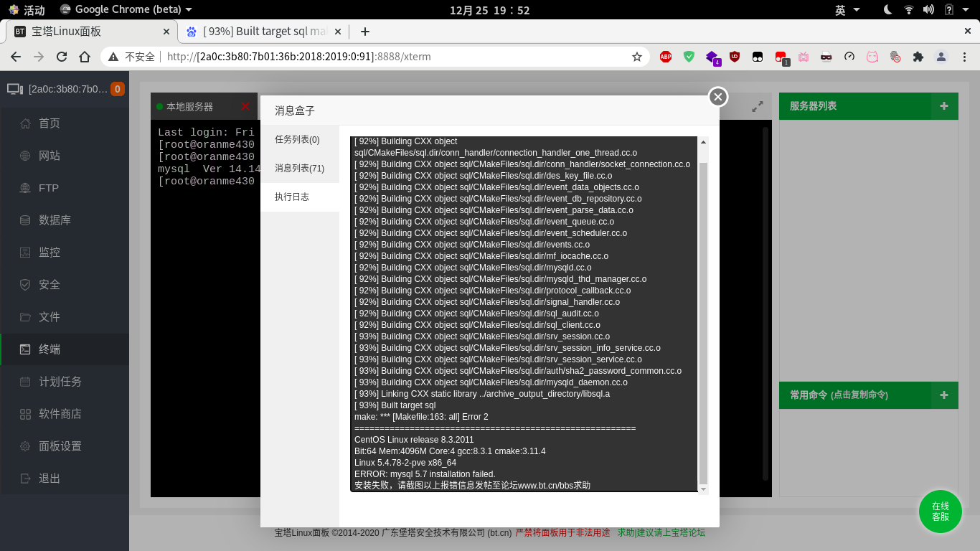Click 'make: *** [Makefile:163: all] Error 2' line
980x551 pixels.
(421, 417)
